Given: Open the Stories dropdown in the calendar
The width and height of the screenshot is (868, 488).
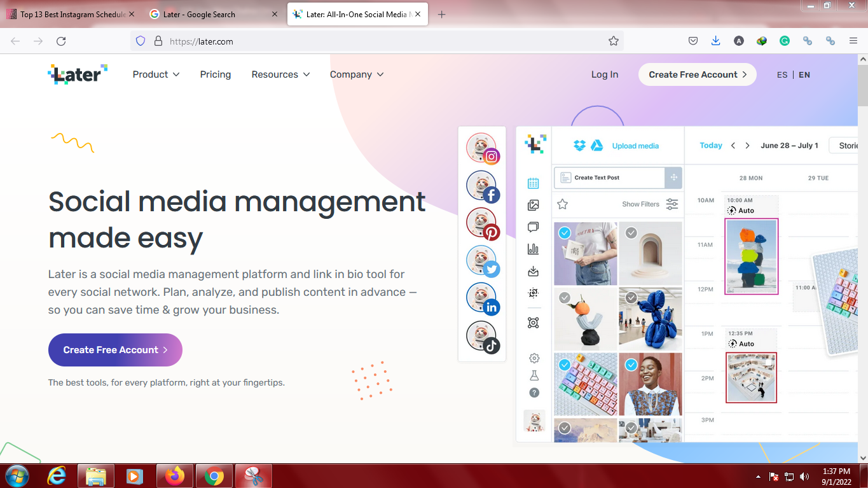Looking at the screenshot, I should click(844, 146).
